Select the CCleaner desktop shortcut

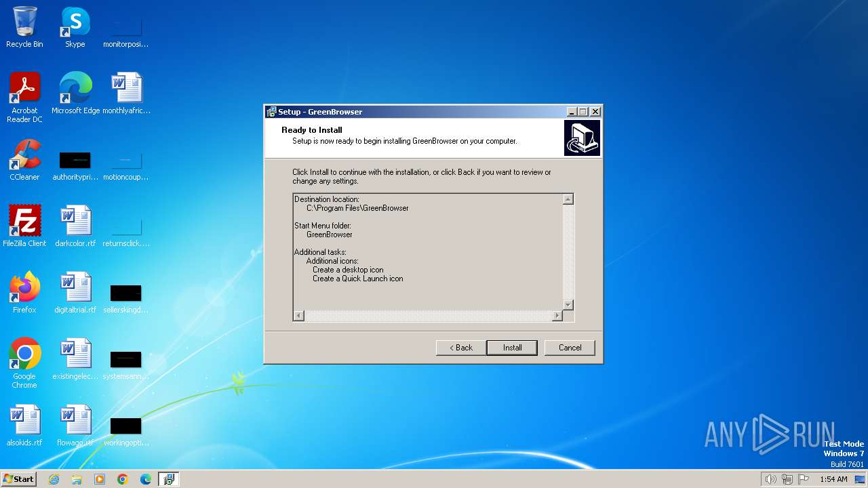24,160
